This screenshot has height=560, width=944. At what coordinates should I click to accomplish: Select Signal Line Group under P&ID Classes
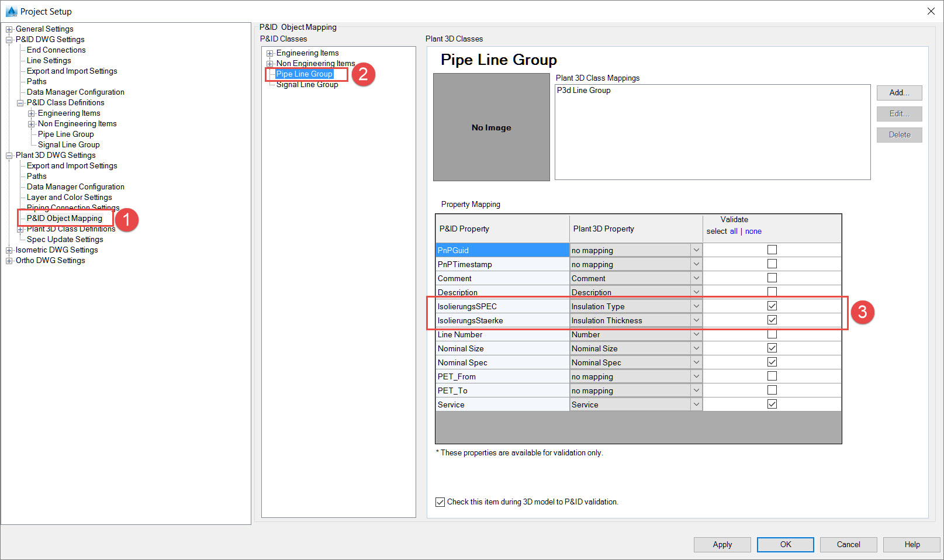(307, 84)
